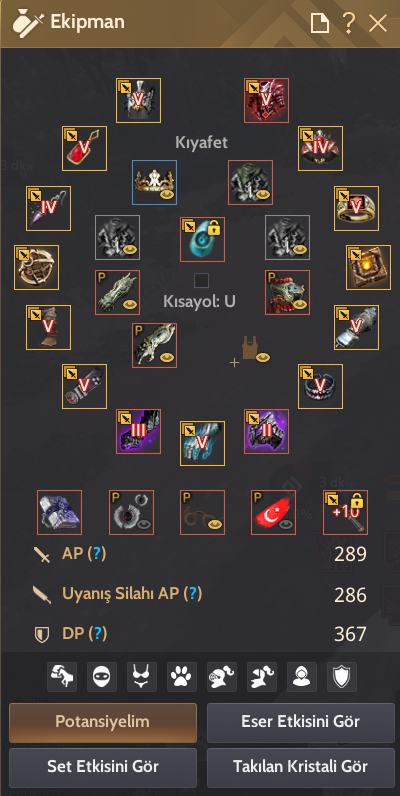This screenshot has width=400, height=796.
Task: Click Eser Etkisini Gör button
Action: click(301, 722)
